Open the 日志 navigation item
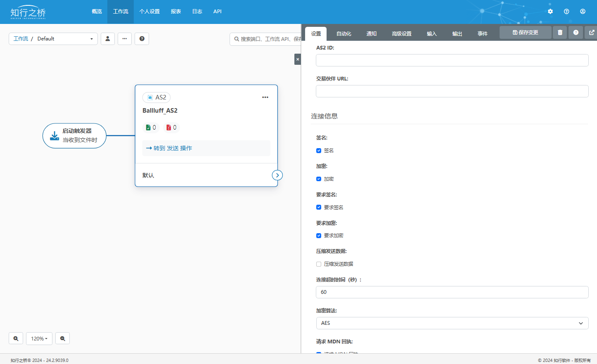Screen dimensions: 597x364 tap(197, 12)
